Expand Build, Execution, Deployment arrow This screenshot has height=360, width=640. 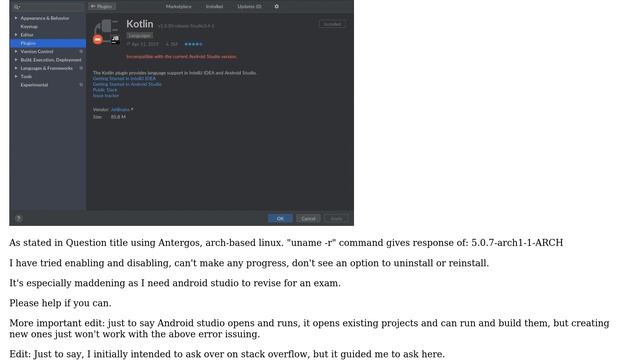pyautogui.click(x=16, y=60)
